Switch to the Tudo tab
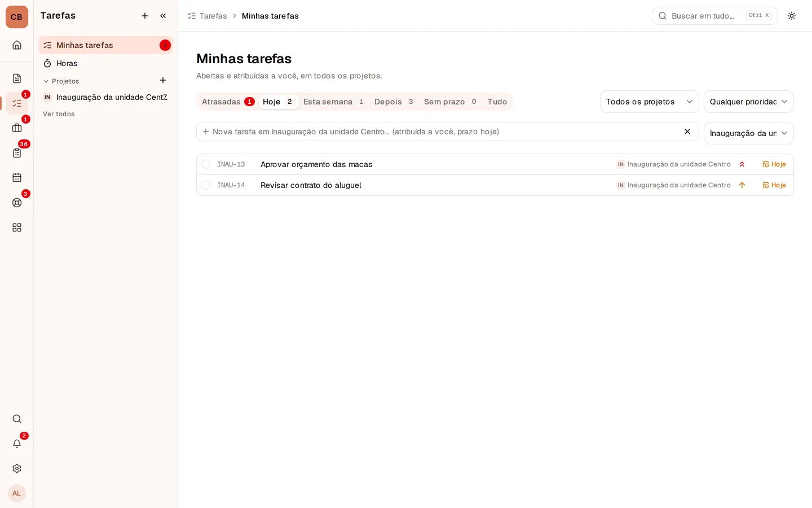 [x=497, y=102]
